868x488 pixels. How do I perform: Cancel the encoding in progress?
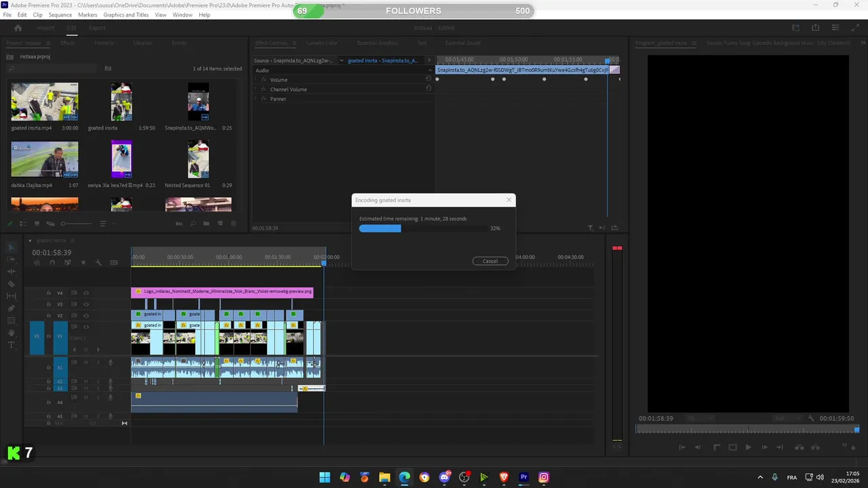tap(490, 261)
